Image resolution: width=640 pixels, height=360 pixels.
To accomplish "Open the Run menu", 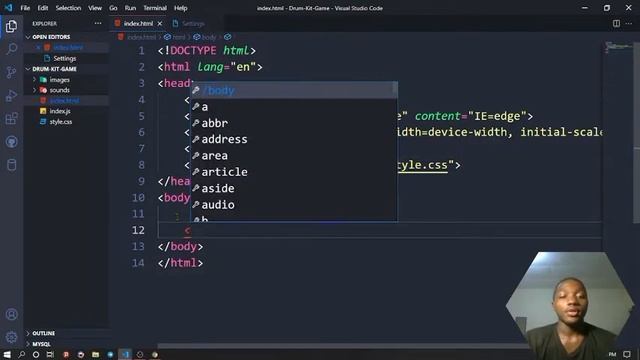I will coord(130,8).
